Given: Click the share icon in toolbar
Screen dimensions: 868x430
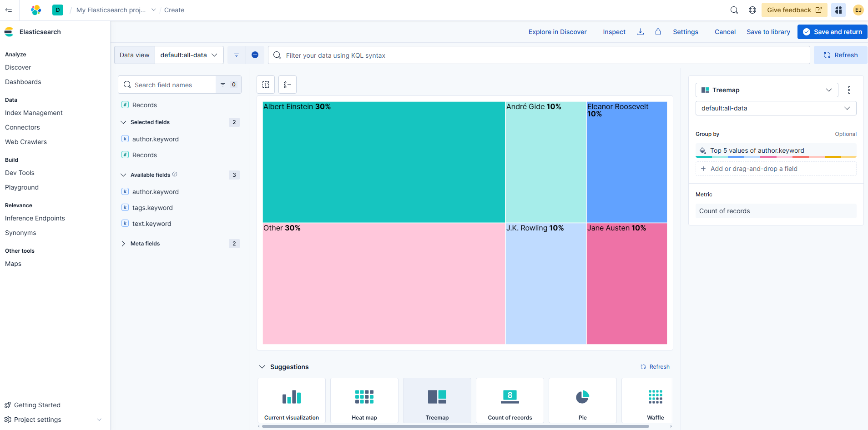Looking at the screenshot, I should pos(658,32).
